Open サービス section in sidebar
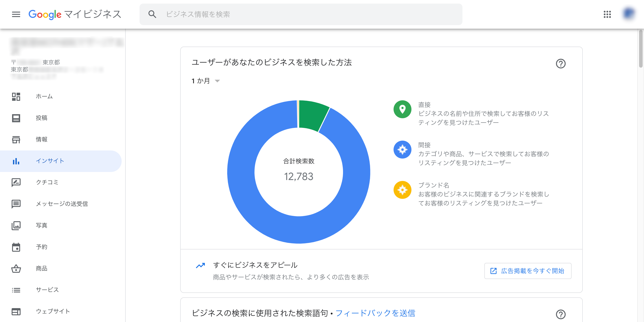The width and height of the screenshot is (644, 322). click(x=61, y=290)
